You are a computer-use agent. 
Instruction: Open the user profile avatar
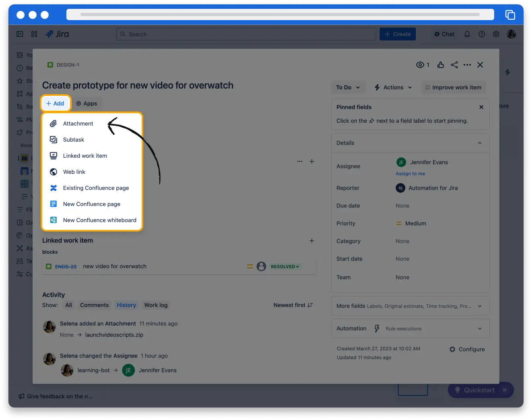point(511,34)
